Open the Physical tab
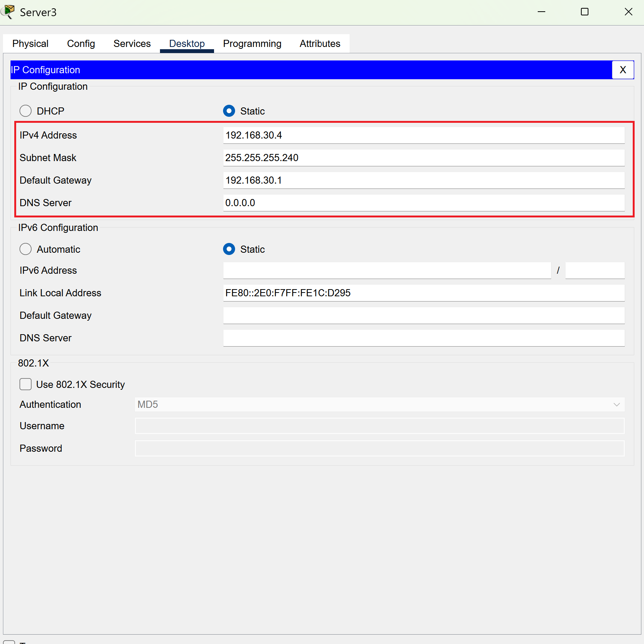644x644 pixels. coord(30,44)
